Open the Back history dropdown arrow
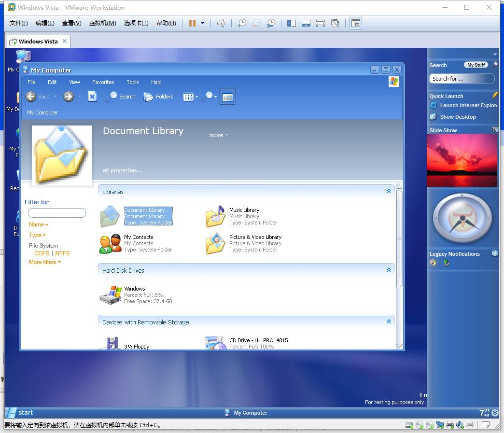 (x=56, y=97)
